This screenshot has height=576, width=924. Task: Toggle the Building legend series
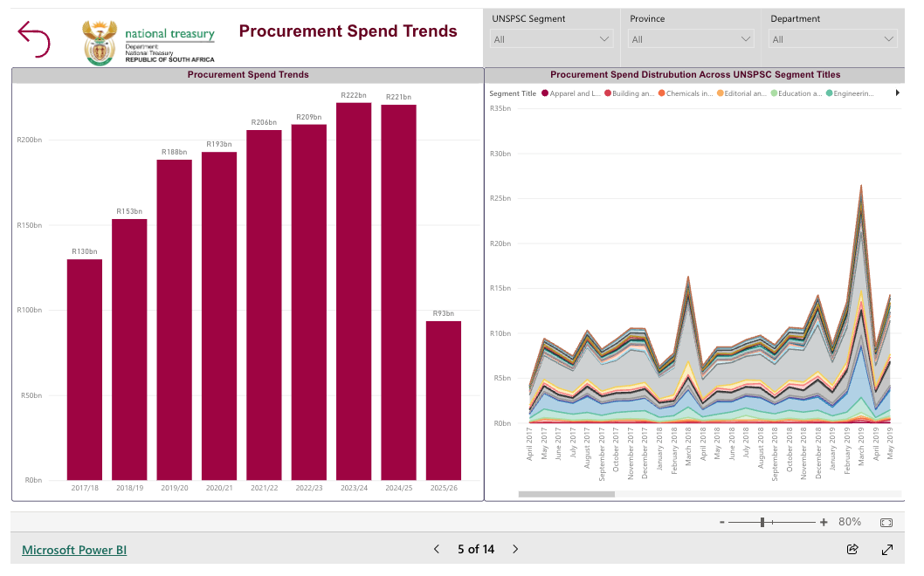pos(631,93)
